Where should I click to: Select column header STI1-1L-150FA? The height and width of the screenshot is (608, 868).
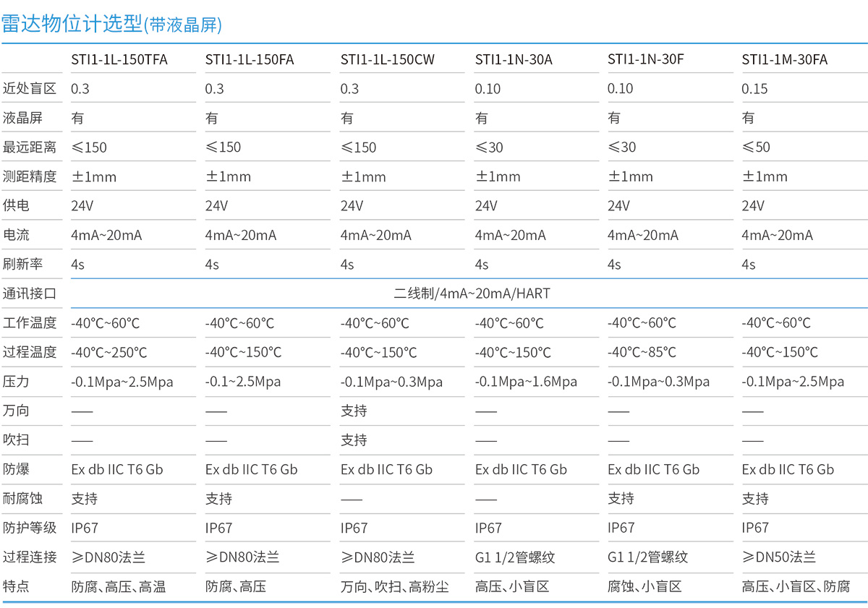250,59
